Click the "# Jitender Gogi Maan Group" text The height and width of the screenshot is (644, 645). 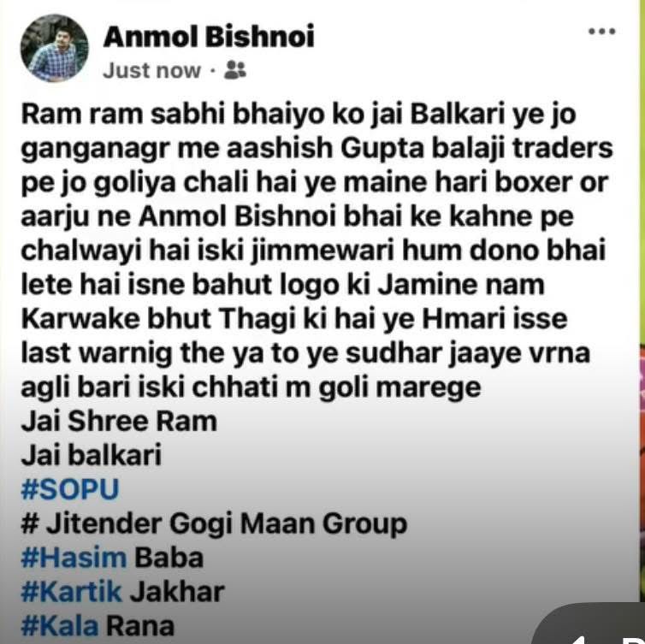214,524
